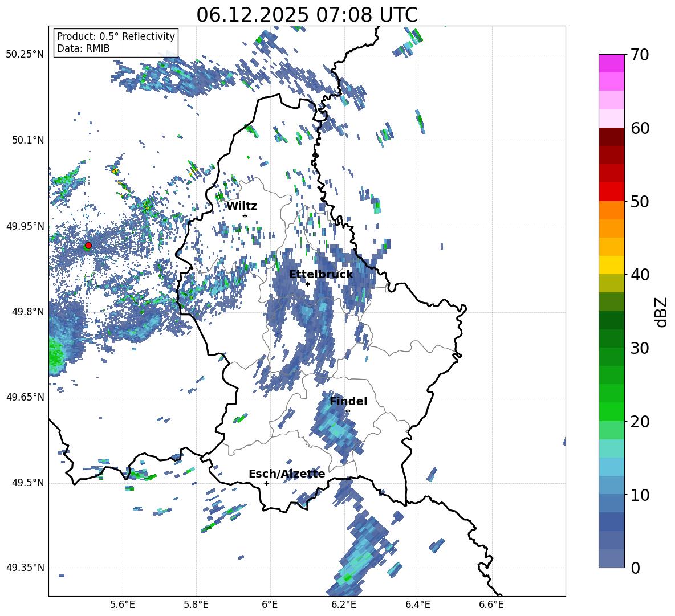The image size is (675, 616).
Task: Click the Findel cross location marker
Action: (x=348, y=411)
